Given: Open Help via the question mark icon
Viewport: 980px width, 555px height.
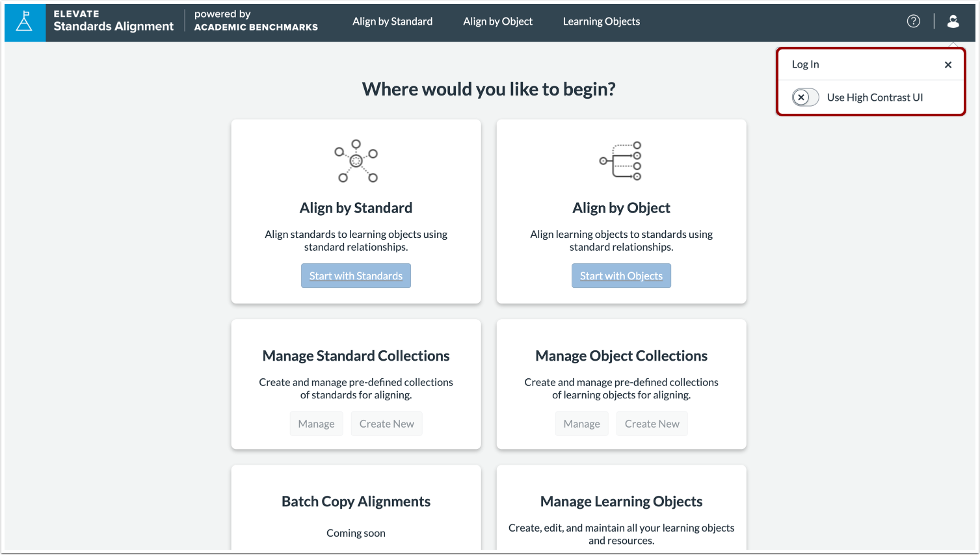Looking at the screenshot, I should click(x=913, y=21).
